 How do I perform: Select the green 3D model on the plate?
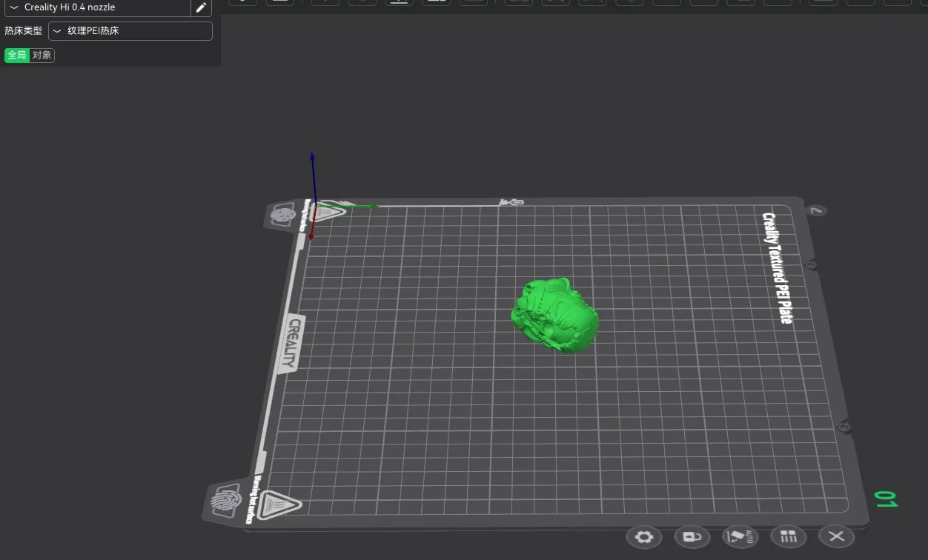pos(555,316)
